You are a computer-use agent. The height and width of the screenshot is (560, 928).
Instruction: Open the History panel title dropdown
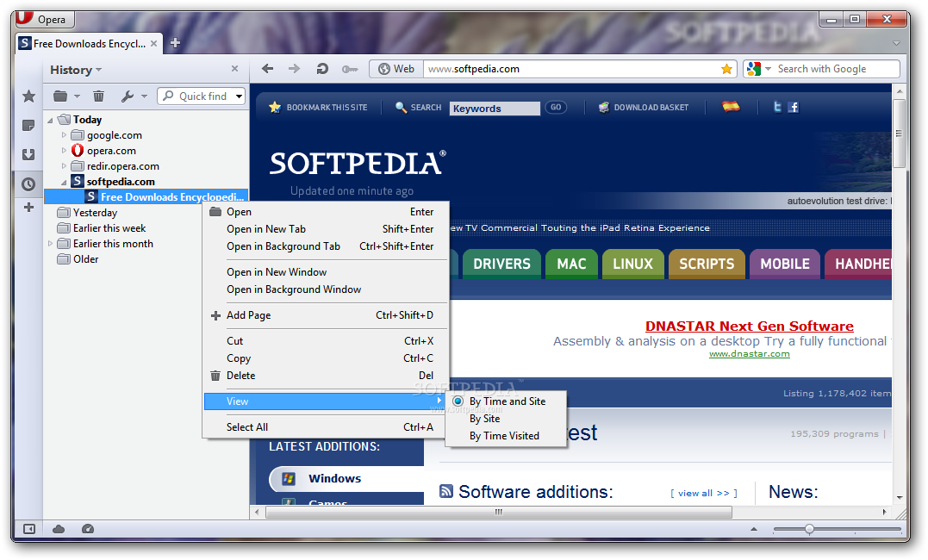(98, 70)
